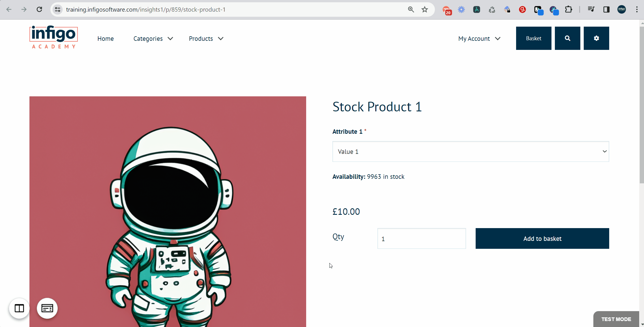Click the round card icon button at bottom left
Screen dimensions: 644x327
pyautogui.click(x=47, y=308)
